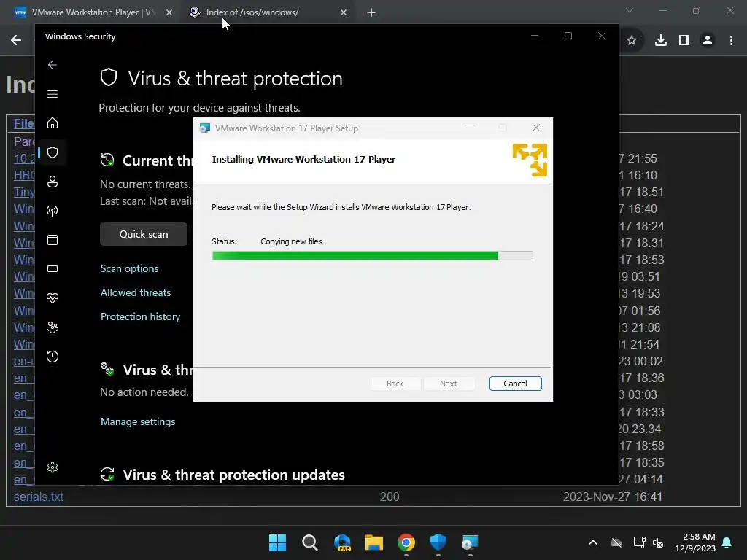Open Windows Security from taskbar
Viewport: 747px width, 560px height.
point(438,542)
